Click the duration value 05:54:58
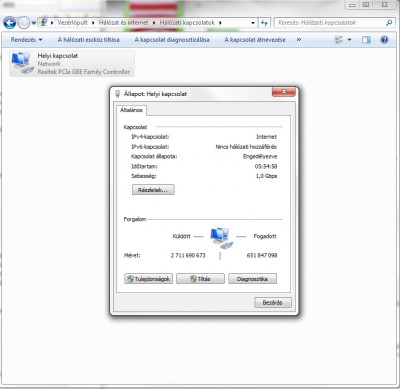This screenshot has width=400, height=389. (x=266, y=166)
